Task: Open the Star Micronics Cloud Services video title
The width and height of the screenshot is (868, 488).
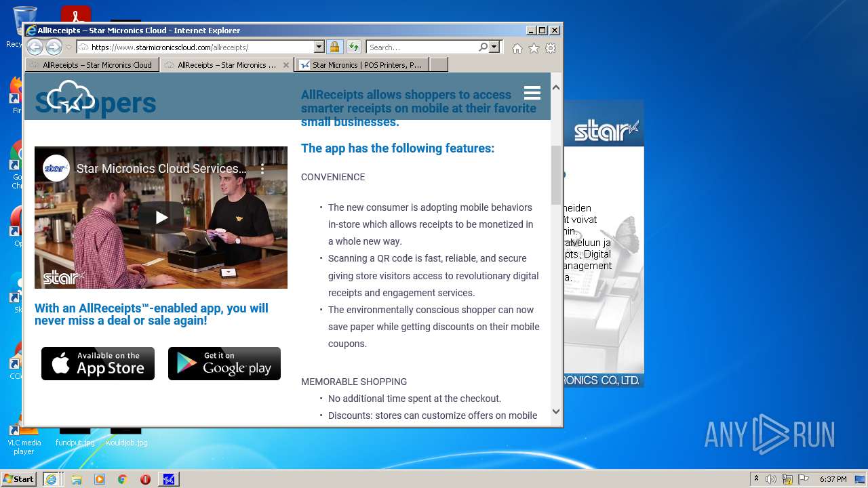Action: [x=161, y=168]
